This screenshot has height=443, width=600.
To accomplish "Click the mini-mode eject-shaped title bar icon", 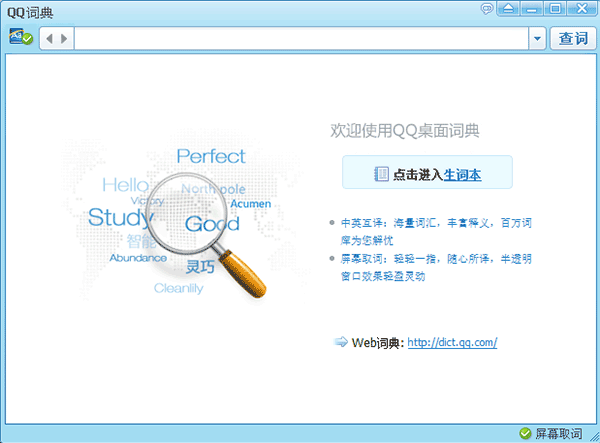I will point(508,8).
